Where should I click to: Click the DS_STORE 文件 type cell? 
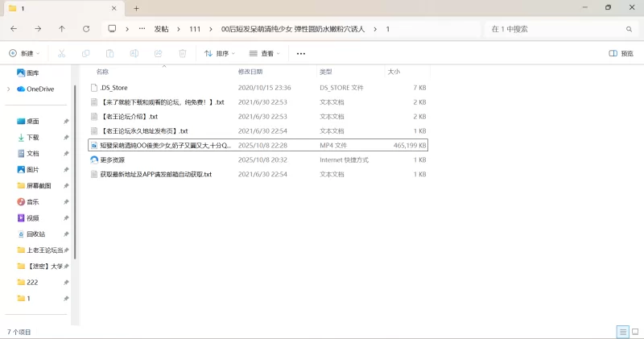pyautogui.click(x=341, y=88)
